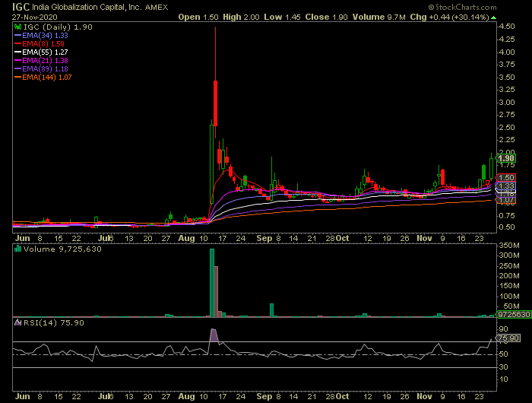Click the 350M volume axis label

(509, 246)
